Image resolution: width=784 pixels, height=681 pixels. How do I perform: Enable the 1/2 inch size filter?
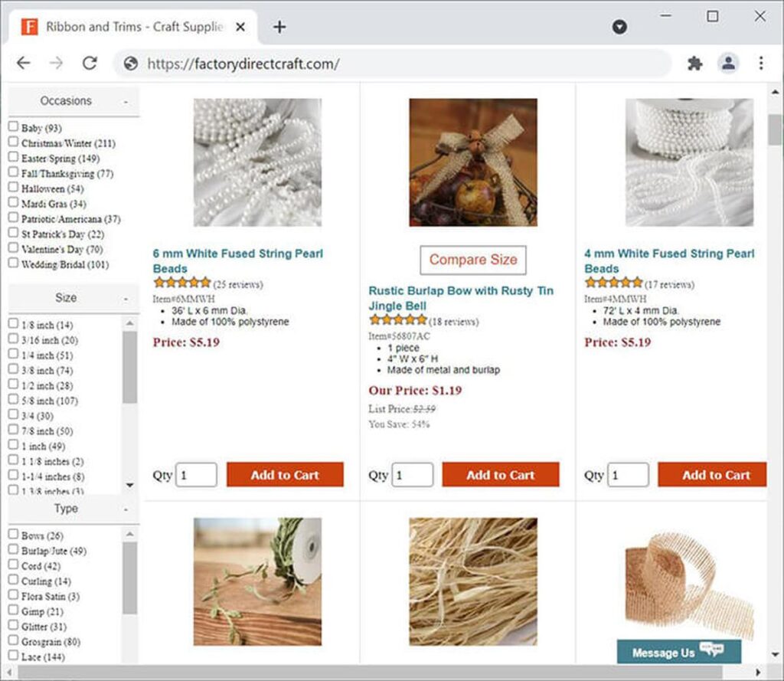[x=11, y=385]
